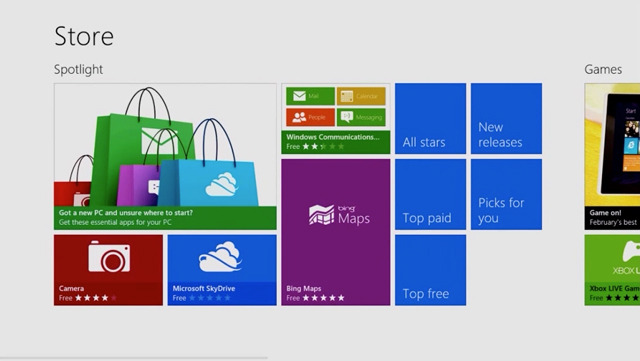Open the Picks for you tile

click(506, 194)
